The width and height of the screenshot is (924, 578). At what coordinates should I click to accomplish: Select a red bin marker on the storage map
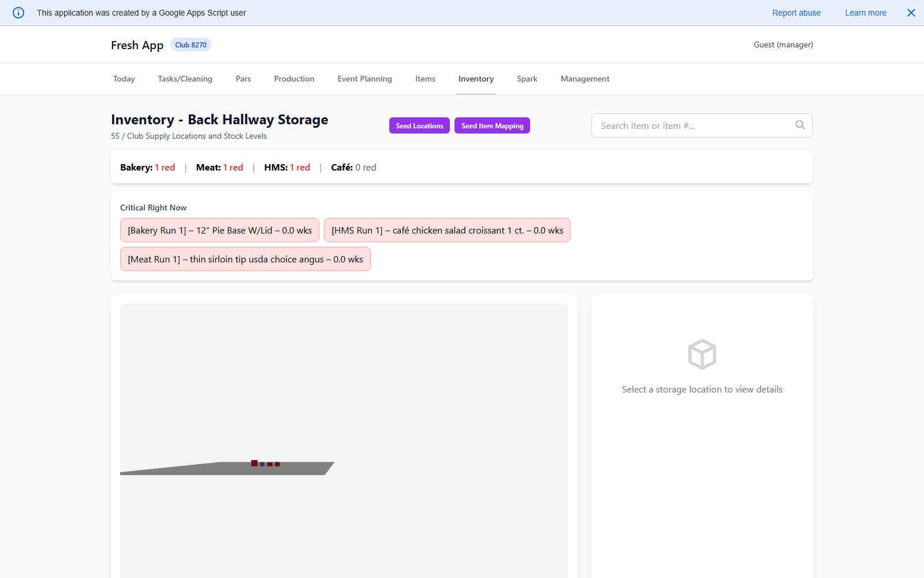point(254,463)
